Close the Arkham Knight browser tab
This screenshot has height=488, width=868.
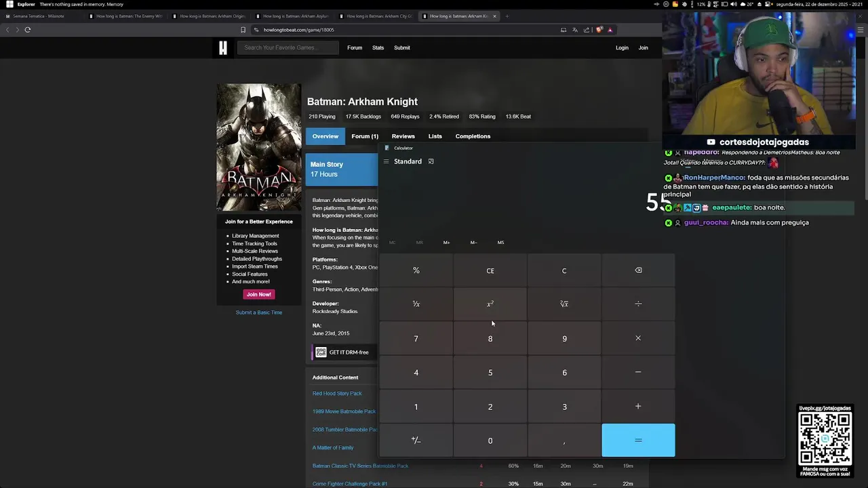[x=494, y=16]
